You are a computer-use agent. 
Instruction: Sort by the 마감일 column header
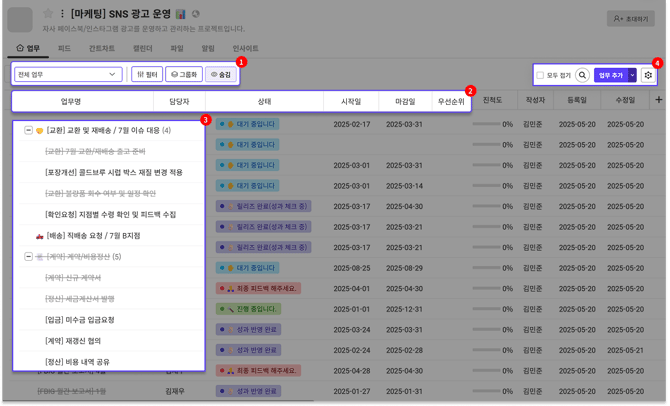(405, 101)
